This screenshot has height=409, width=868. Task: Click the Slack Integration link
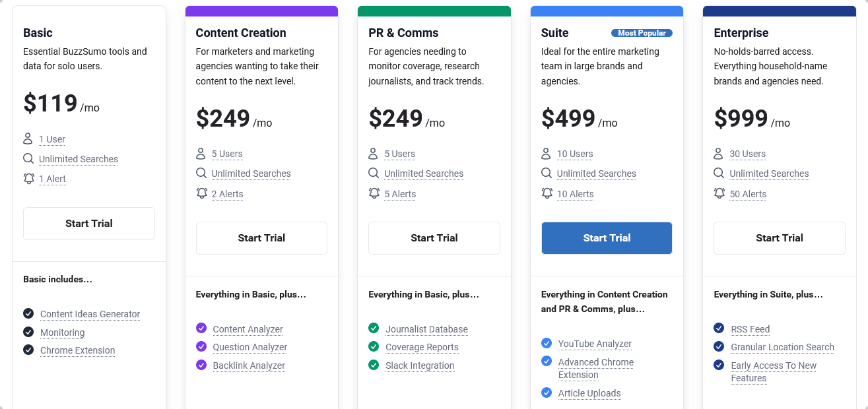coord(420,365)
